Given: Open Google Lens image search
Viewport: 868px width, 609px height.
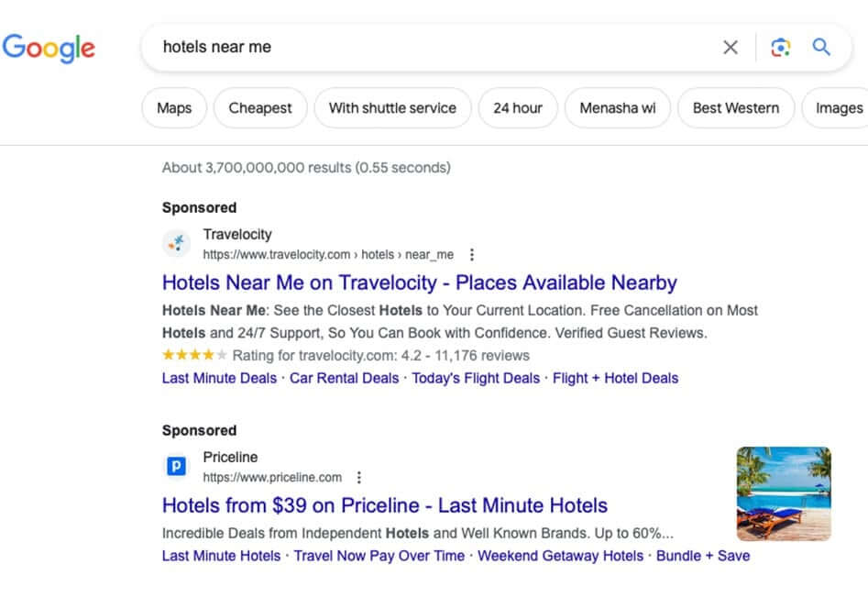Looking at the screenshot, I should [780, 48].
